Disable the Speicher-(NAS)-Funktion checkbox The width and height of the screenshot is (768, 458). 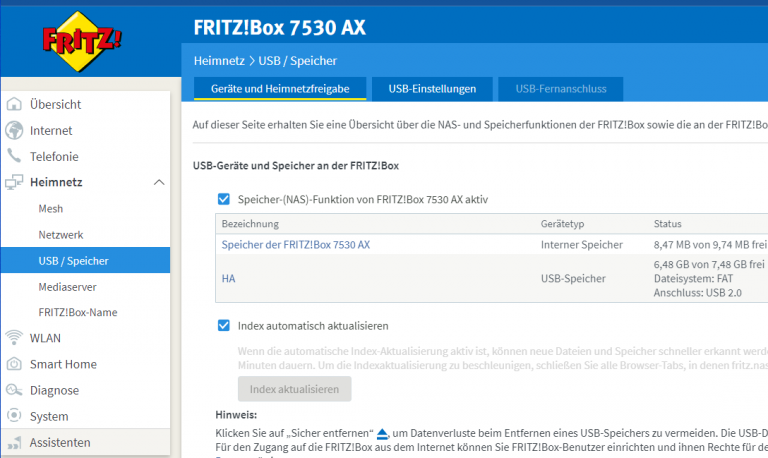(223, 199)
